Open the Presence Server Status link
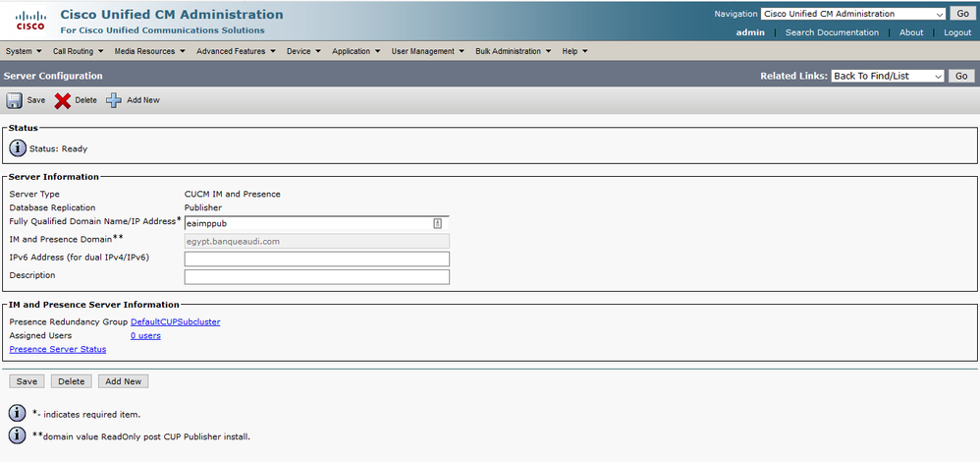980x462 pixels. click(x=58, y=349)
